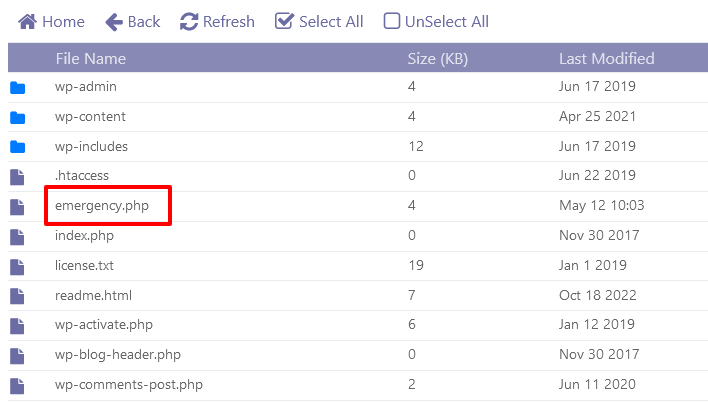
Task: Click the wp-comments-post.php file name
Action: coord(129,385)
